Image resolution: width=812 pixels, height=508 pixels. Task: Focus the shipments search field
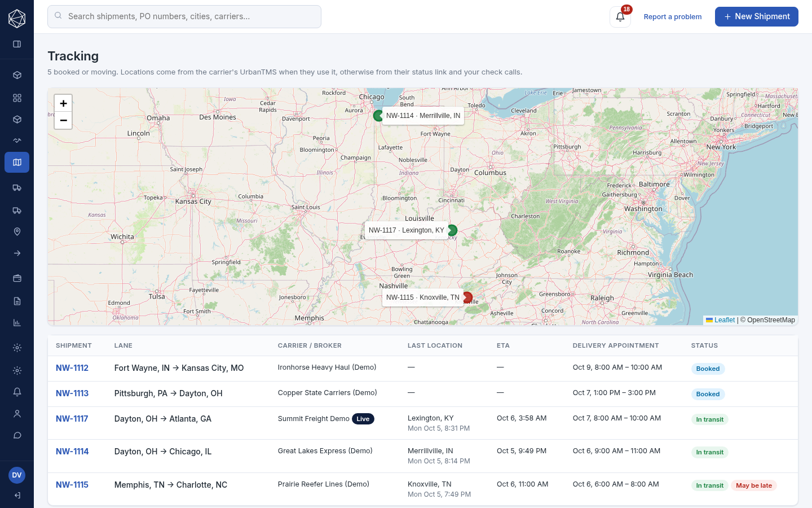pos(184,17)
